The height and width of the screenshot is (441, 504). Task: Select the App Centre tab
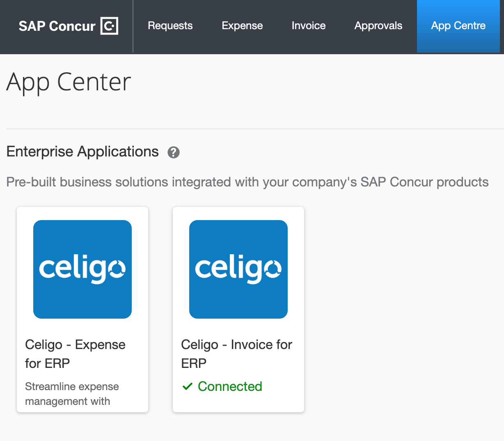(458, 25)
